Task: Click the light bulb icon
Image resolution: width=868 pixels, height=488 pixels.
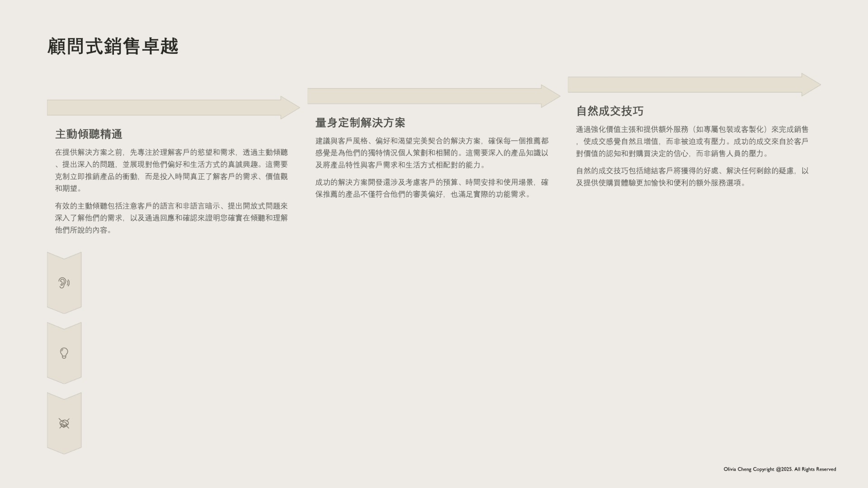Action: (x=64, y=353)
